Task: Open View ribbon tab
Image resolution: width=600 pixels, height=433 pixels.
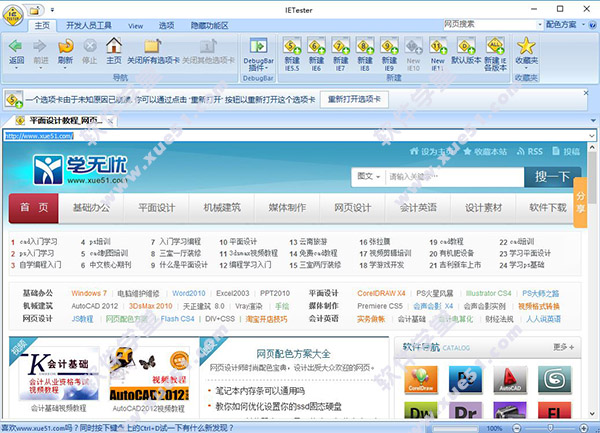Action: pos(135,26)
